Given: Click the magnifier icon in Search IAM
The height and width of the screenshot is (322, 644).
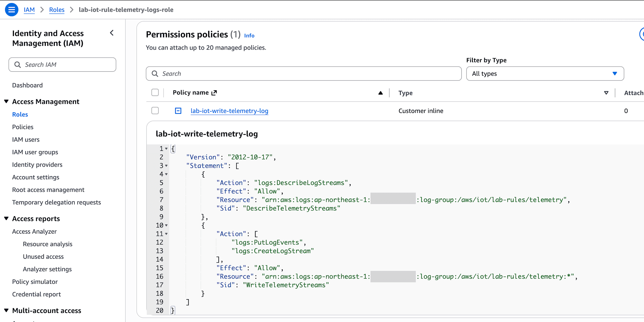Looking at the screenshot, I should coord(18,65).
